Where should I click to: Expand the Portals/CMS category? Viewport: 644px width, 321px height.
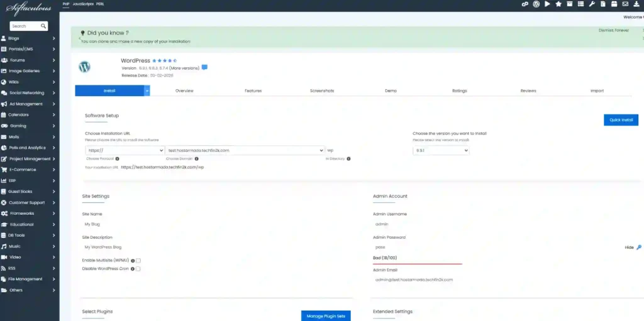[x=28, y=49]
